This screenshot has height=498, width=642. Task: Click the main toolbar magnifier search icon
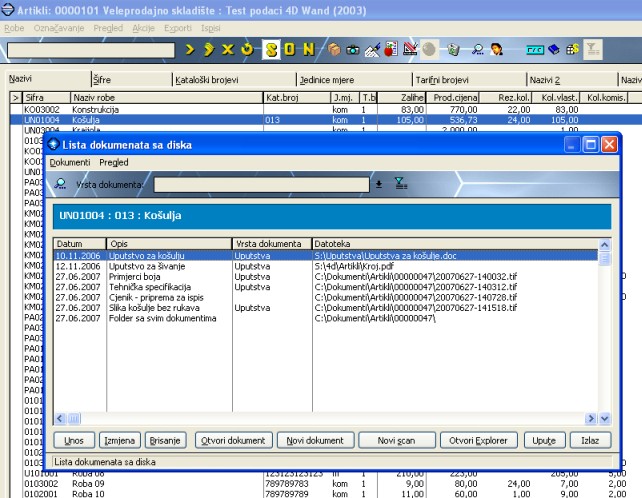coord(477,50)
